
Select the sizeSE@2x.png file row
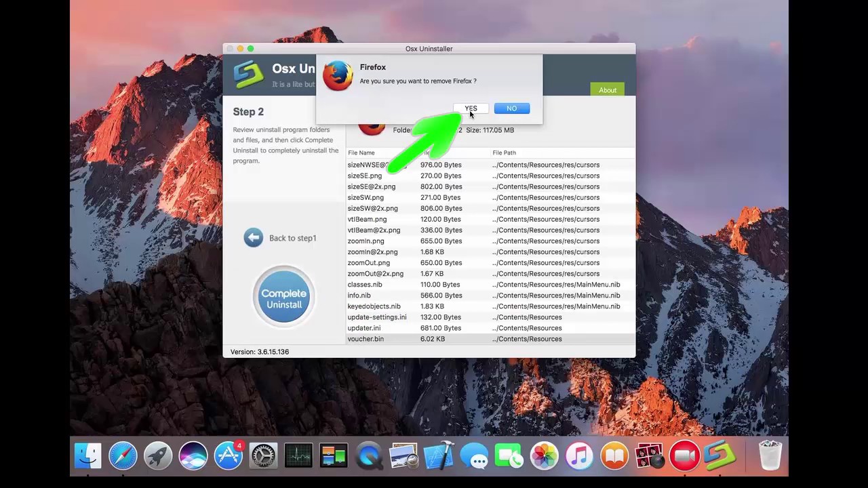coord(491,186)
